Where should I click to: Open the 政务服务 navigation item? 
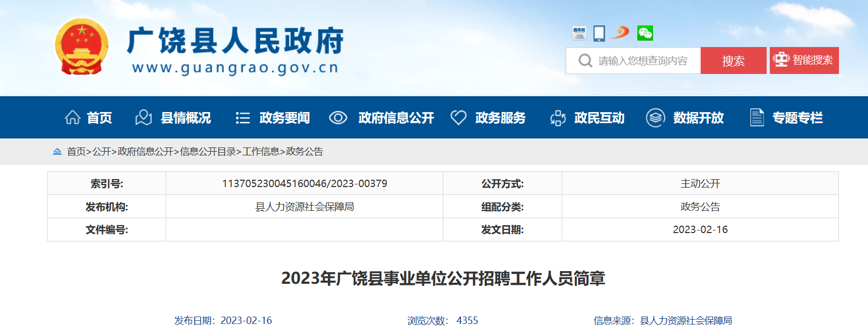(x=501, y=117)
